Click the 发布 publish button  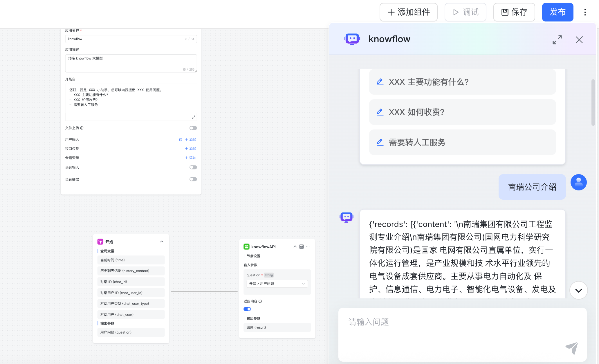click(557, 12)
